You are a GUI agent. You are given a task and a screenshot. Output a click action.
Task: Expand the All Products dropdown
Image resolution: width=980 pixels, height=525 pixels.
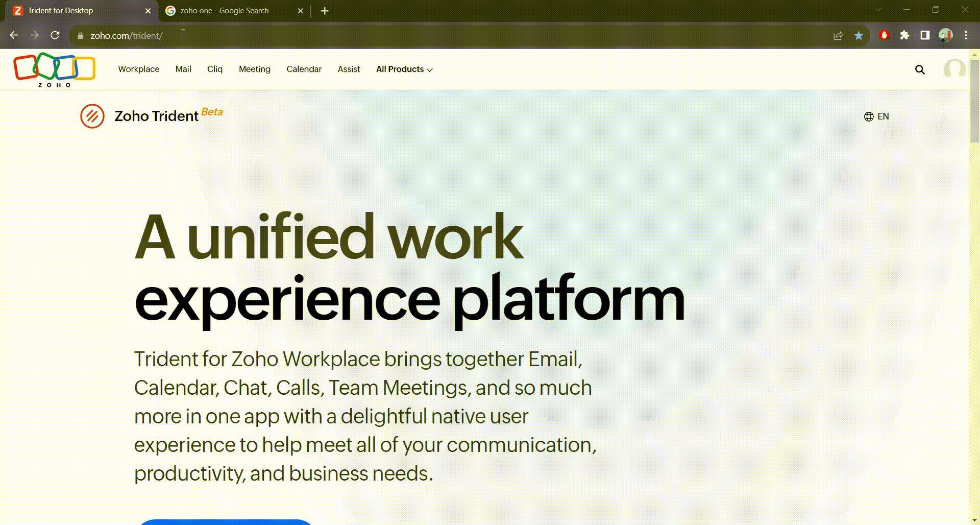404,69
